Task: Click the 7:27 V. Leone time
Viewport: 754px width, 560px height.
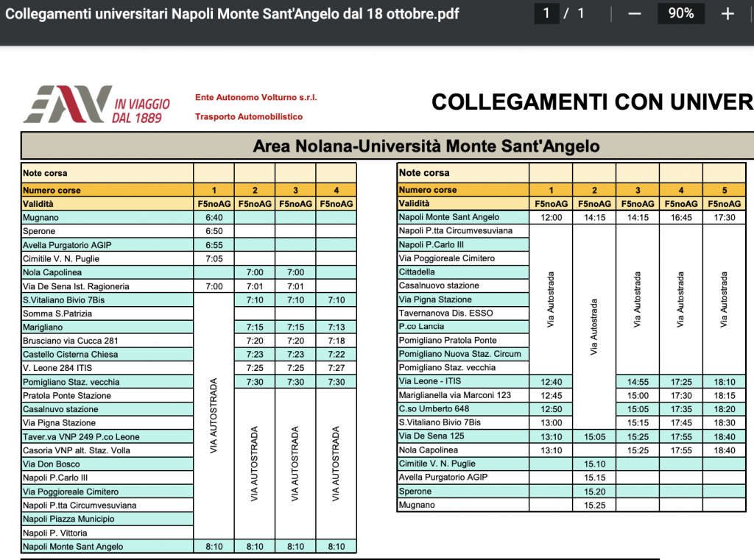Action: [336, 368]
